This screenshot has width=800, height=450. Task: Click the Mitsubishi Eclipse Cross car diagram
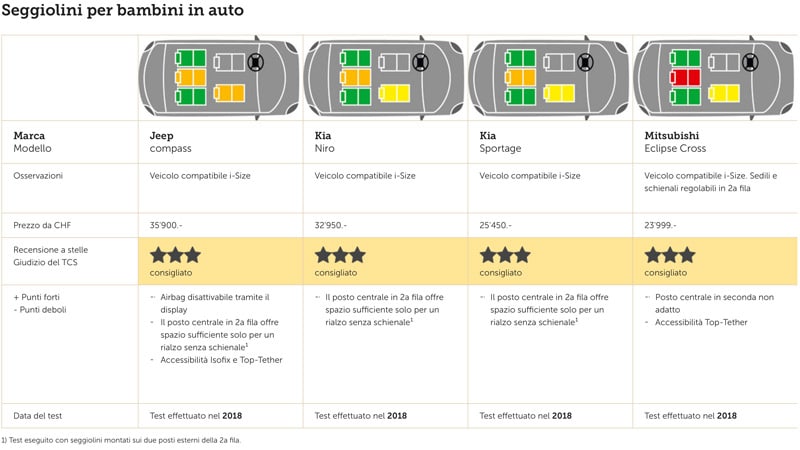(714, 78)
